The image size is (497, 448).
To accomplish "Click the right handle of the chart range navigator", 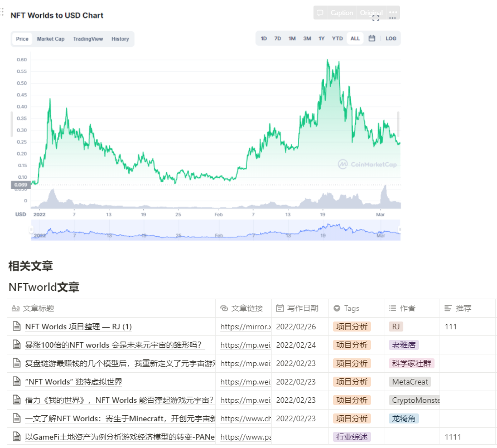I will tap(400, 230).
